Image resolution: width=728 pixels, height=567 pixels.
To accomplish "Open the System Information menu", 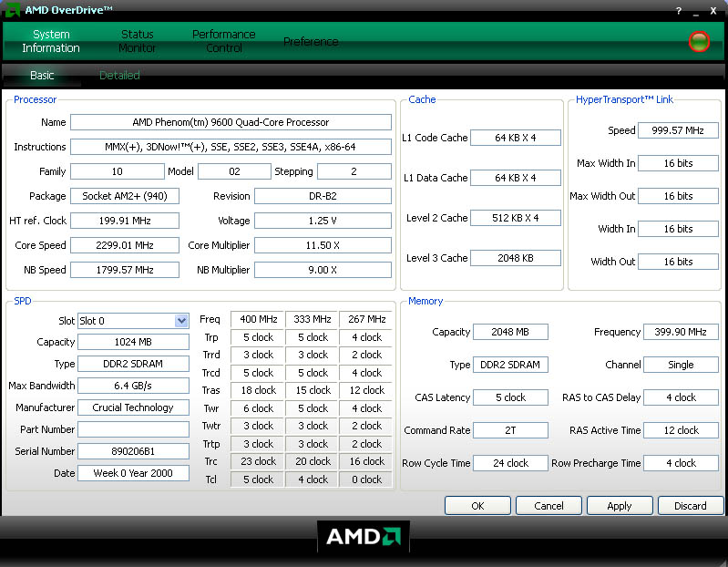I will point(51,41).
